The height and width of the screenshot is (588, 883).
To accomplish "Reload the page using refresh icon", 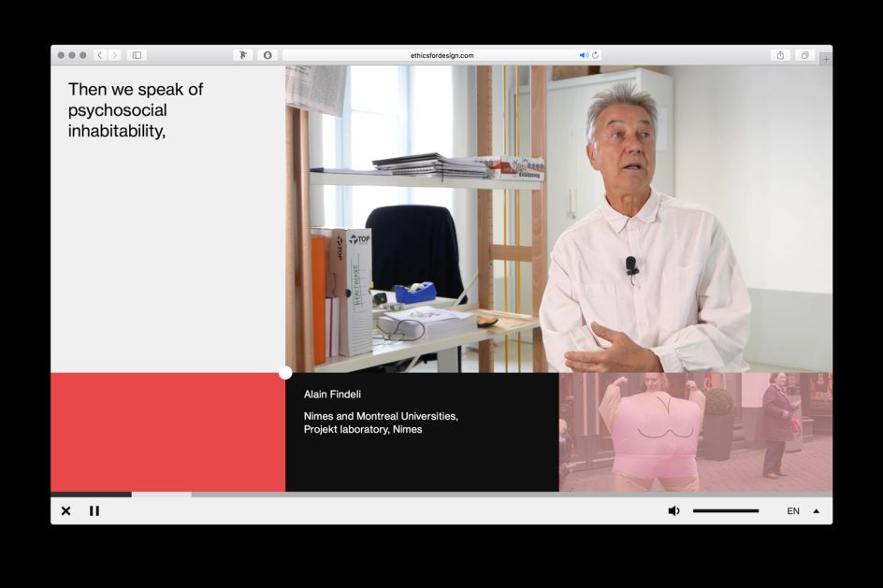I will (x=595, y=55).
